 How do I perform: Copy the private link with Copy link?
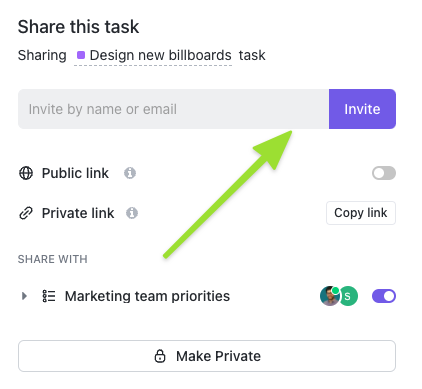(361, 213)
